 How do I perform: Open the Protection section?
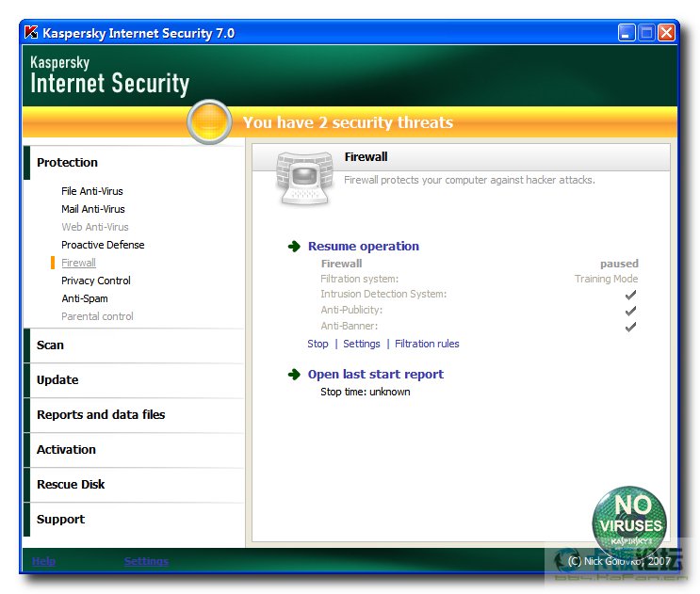[67, 162]
